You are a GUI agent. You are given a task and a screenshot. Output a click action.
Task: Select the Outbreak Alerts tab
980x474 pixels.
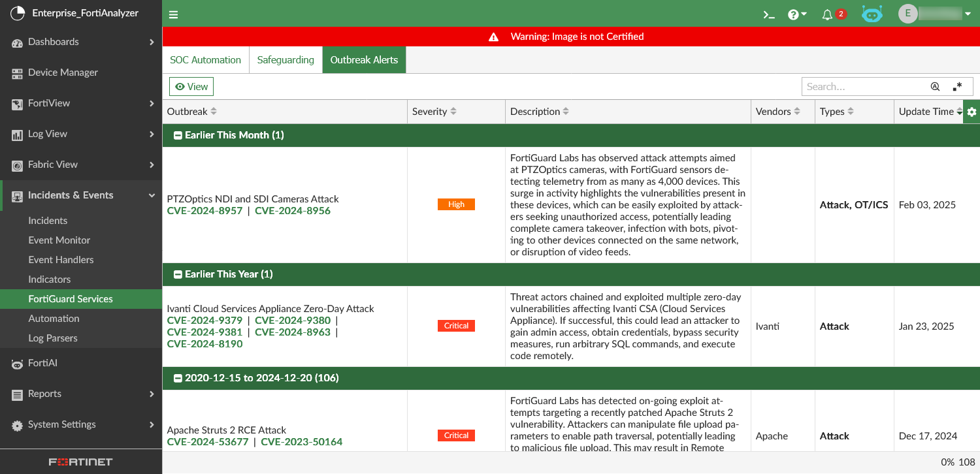[364, 60]
